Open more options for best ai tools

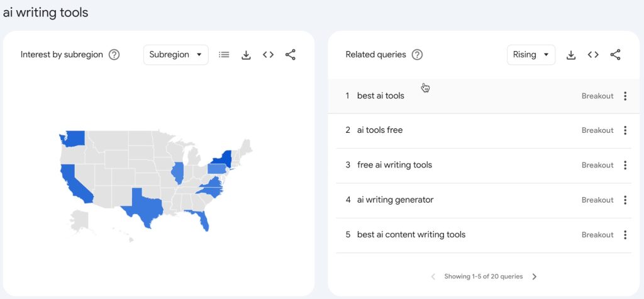pyautogui.click(x=625, y=96)
